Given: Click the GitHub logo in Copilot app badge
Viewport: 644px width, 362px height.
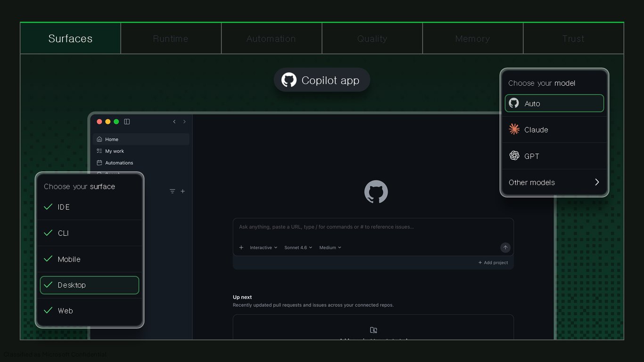Looking at the screenshot, I should pos(289,80).
